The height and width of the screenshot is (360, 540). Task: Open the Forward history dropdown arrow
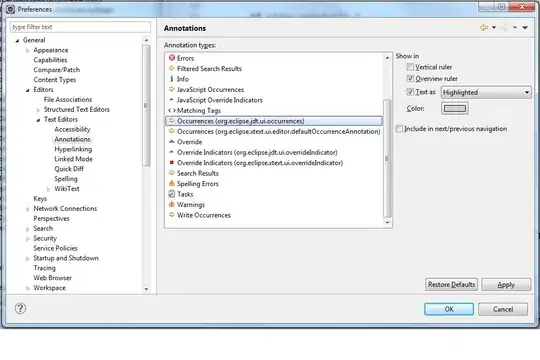pyautogui.click(x=515, y=28)
